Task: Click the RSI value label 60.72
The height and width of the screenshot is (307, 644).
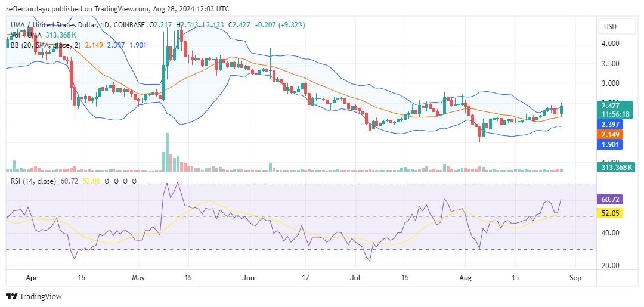Action: (x=611, y=200)
